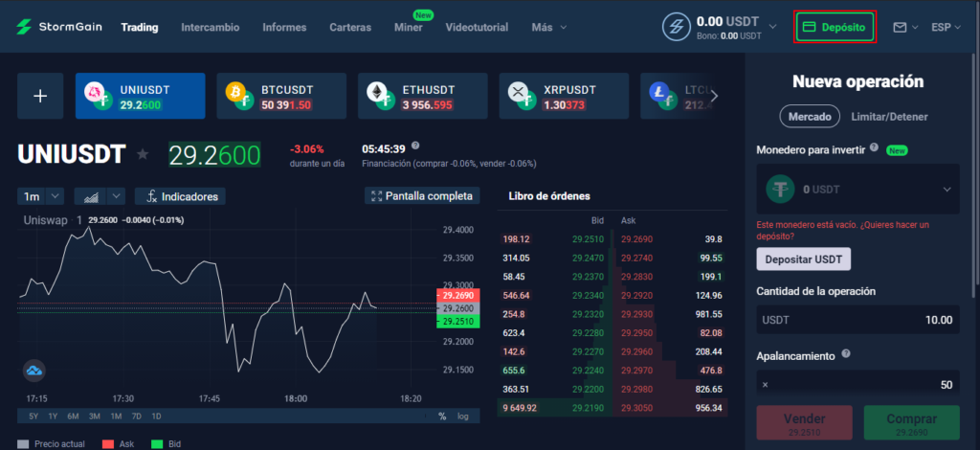Click the Tether icon in wallet selector
Image resolution: width=980 pixels, height=450 pixels.
[780, 189]
